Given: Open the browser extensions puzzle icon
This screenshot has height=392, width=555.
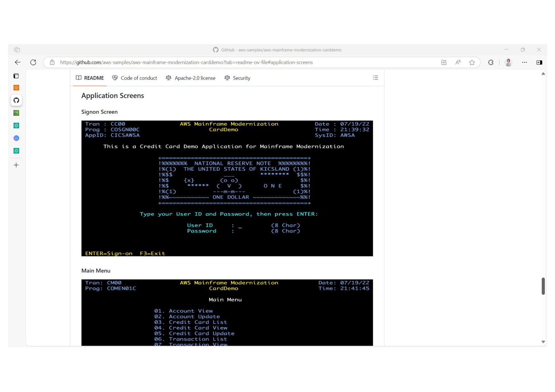Looking at the screenshot, I should tap(491, 62).
